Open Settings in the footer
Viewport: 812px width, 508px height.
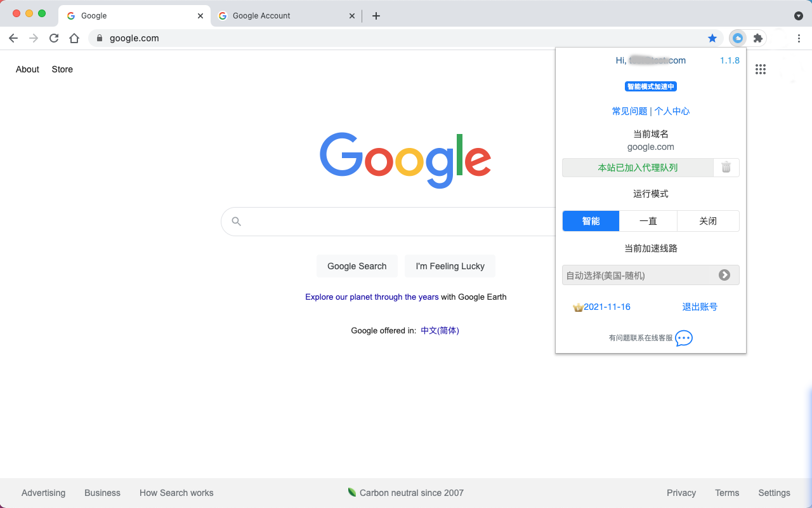774,493
